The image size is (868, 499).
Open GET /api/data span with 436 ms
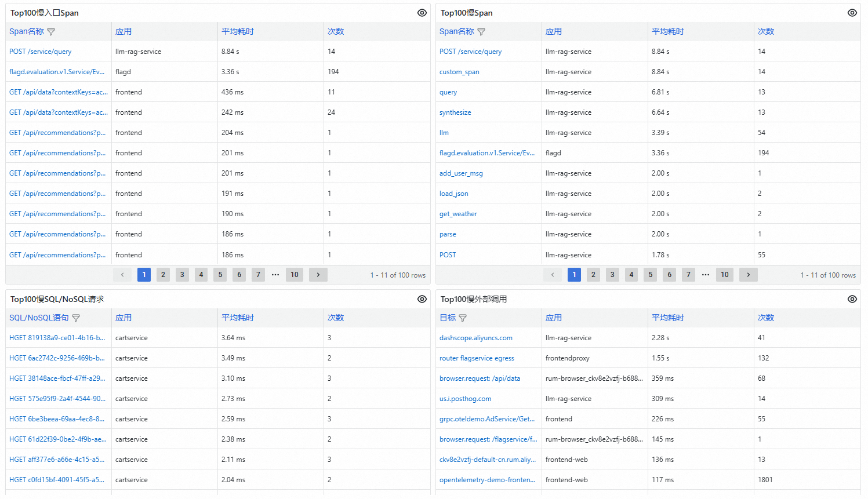pos(59,92)
